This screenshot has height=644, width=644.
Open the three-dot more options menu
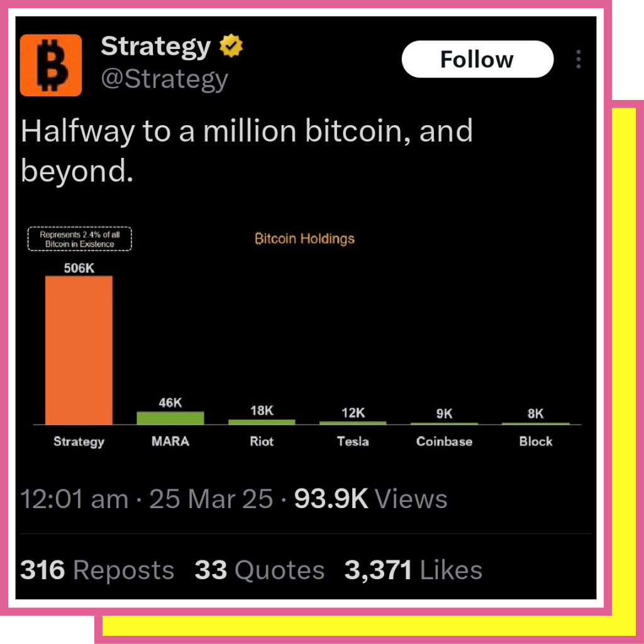tap(579, 59)
